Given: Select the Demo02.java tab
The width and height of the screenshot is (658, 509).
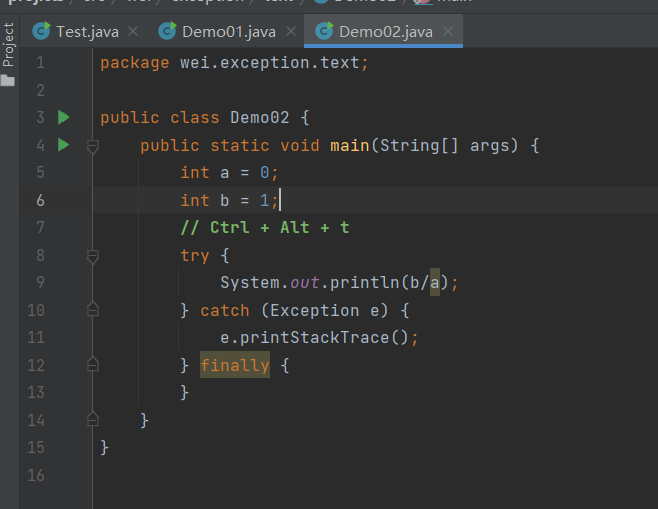Looking at the screenshot, I should point(385,32).
